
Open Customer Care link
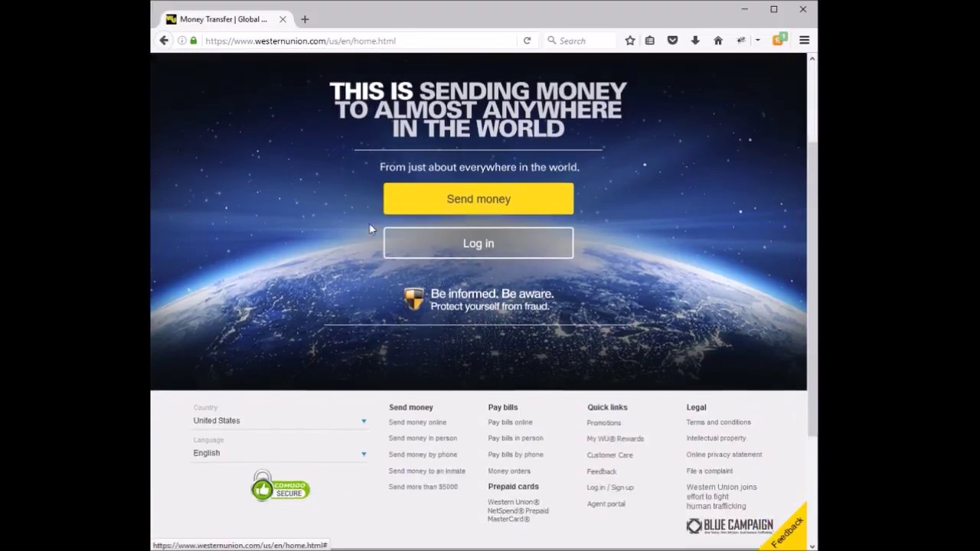[x=610, y=455]
